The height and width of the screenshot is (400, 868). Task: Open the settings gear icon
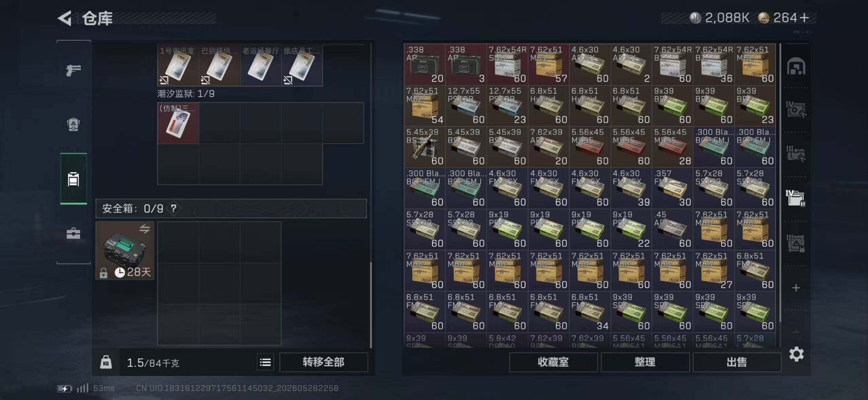(796, 354)
